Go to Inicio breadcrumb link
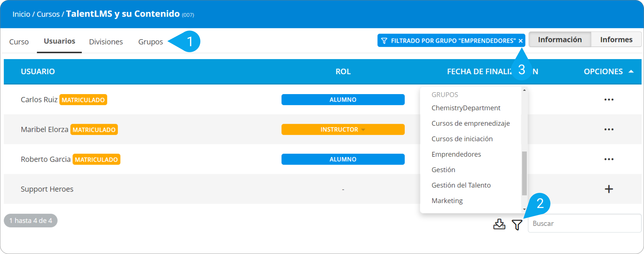This screenshot has height=254, width=644. 21,14
